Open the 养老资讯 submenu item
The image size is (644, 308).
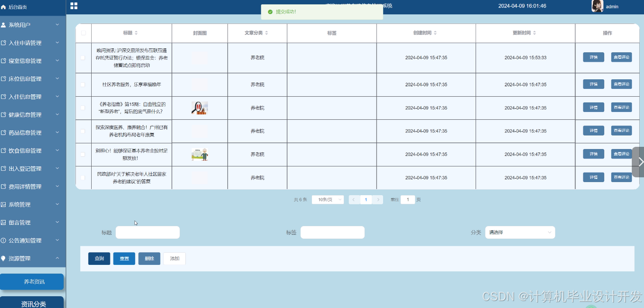(32, 281)
